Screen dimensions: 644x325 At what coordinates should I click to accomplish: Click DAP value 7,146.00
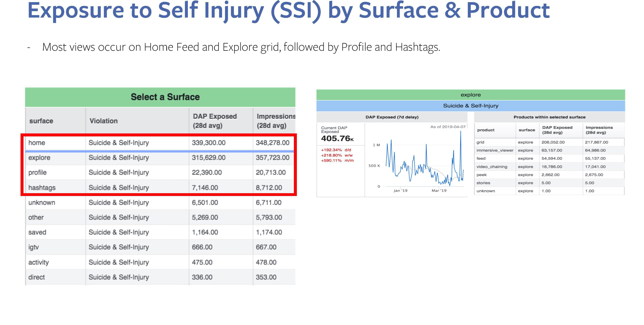click(205, 188)
